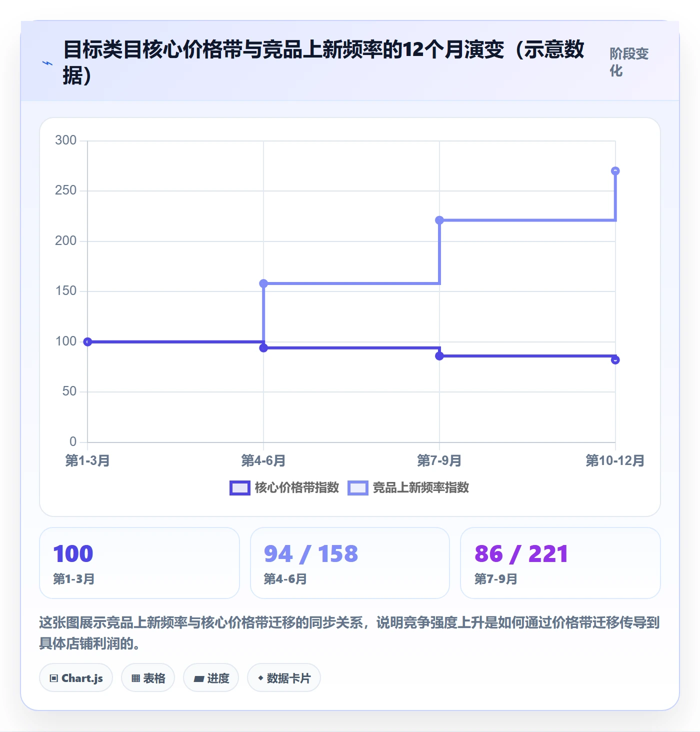Viewport: 700px width, 732px height.
Task: Click the y-axis label 300
Action: click(66, 140)
